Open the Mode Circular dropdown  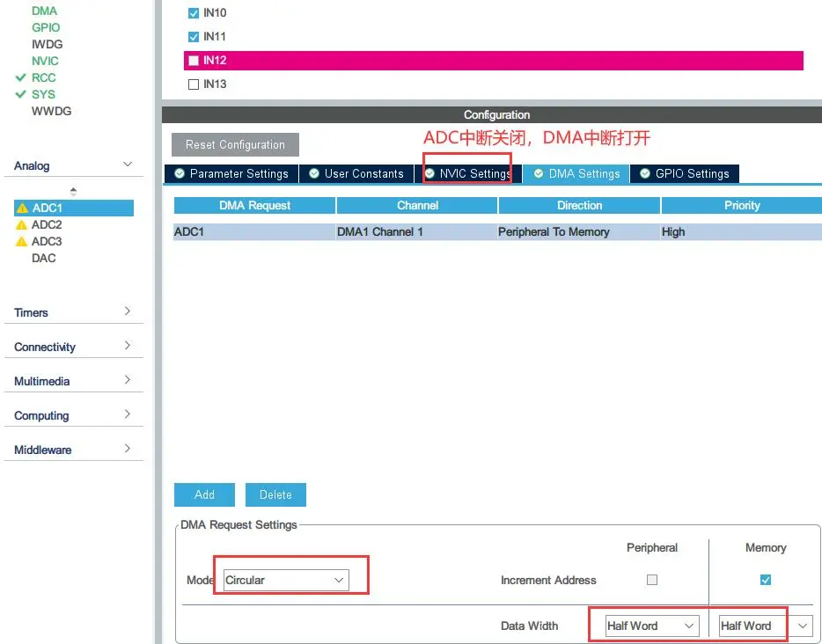point(286,581)
